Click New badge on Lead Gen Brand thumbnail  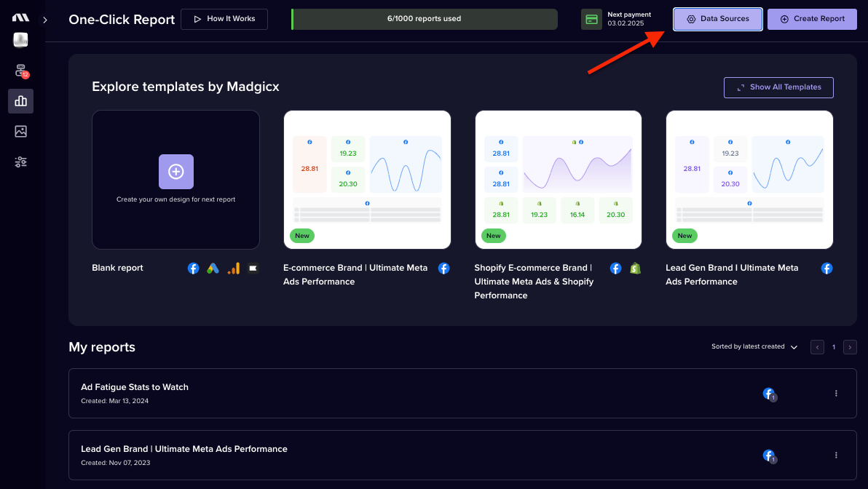684,236
